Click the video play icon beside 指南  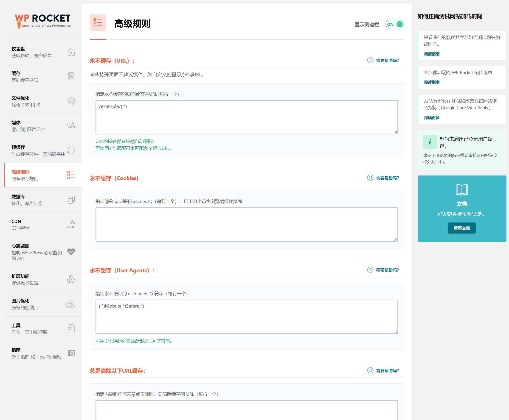click(72, 353)
